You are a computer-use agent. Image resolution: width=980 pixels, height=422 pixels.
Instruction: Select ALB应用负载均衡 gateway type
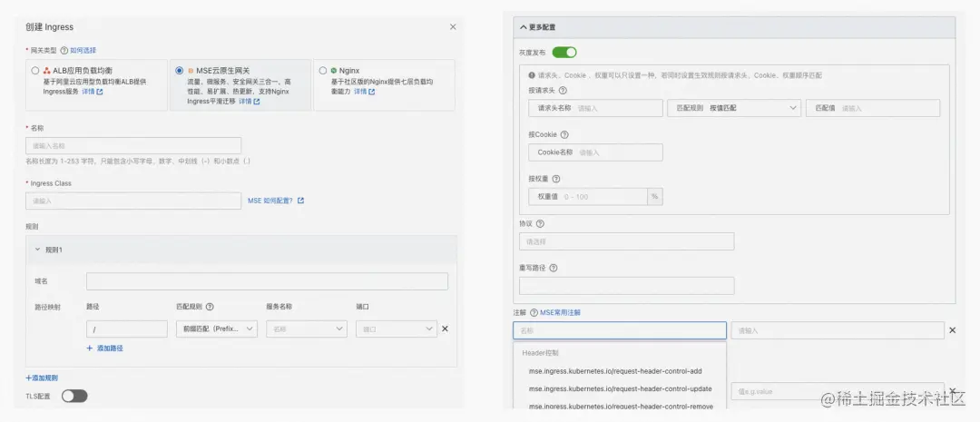[35, 71]
